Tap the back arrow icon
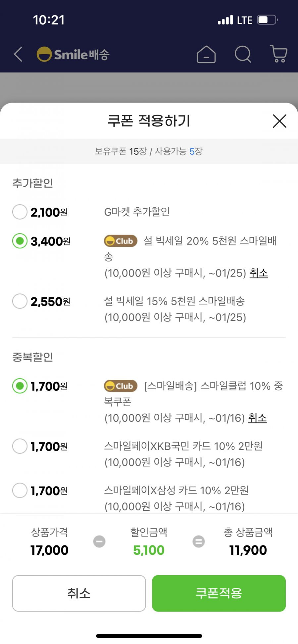Viewport: 298px width, 644px height. pos(18,54)
